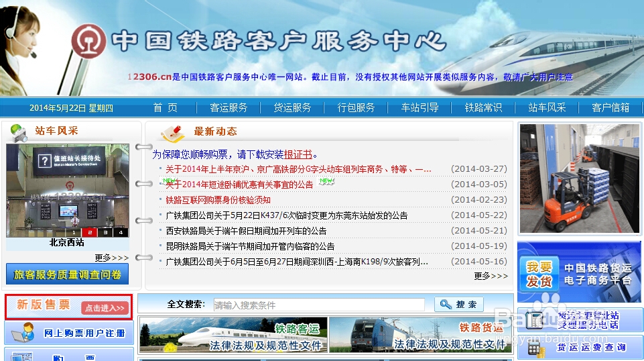Open 昆明铁路局 端午节 notice
Screen dimensions: 644x361
[x=250, y=246]
